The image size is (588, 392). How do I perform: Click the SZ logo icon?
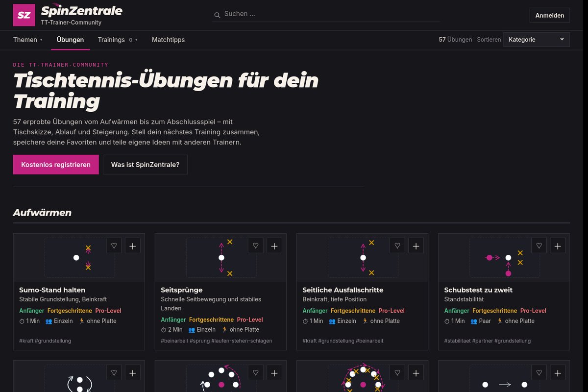tap(24, 15)
